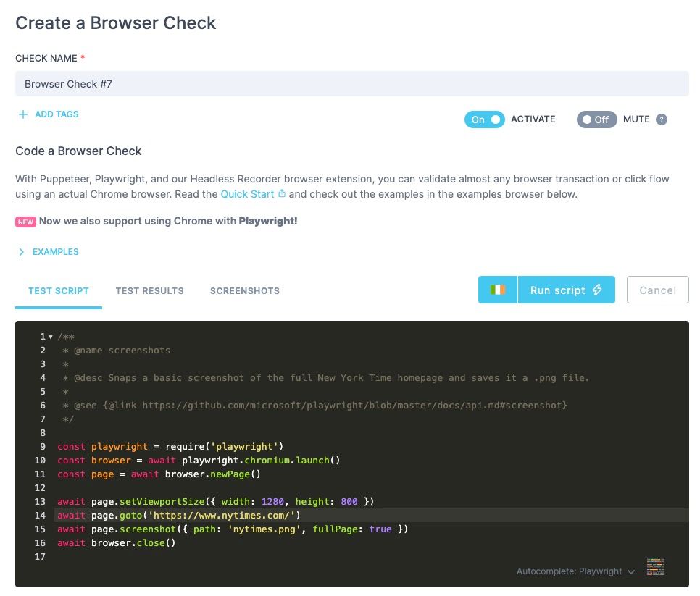Click the Browser Check #7 name field

click(350, 83)
